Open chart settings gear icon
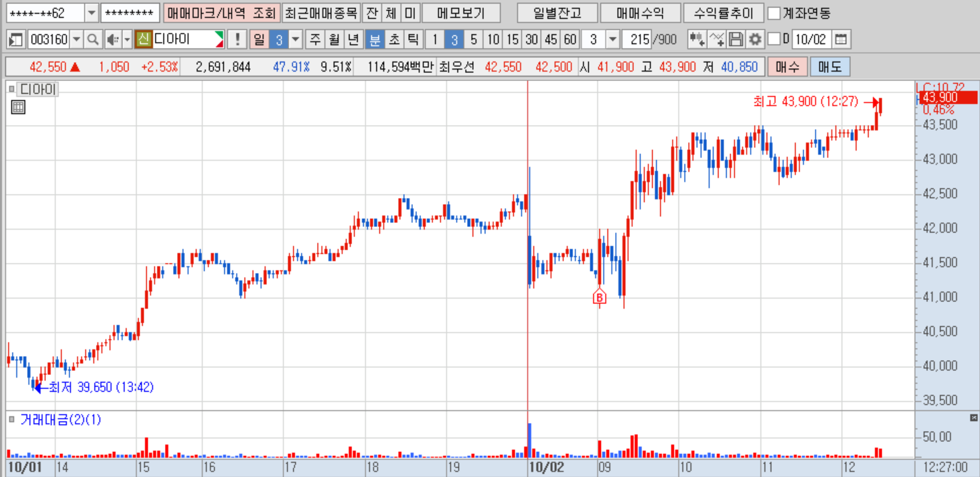The image size is (980, 477). (755, 39)
